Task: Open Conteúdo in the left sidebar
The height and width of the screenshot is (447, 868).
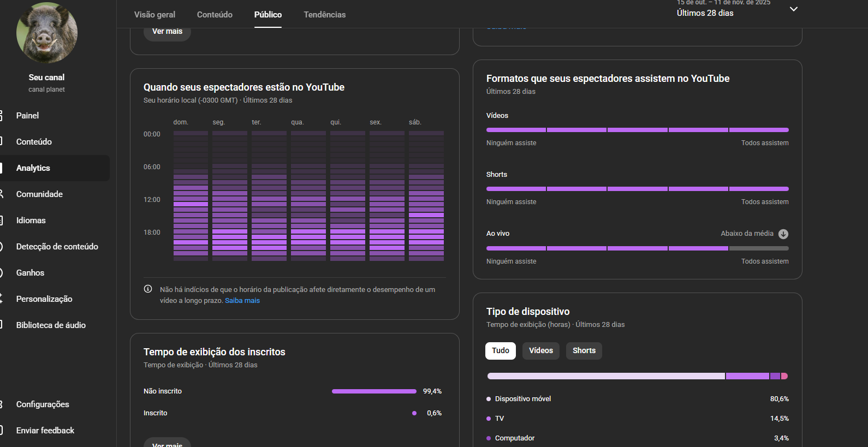Action: click(x=34, y=142)
